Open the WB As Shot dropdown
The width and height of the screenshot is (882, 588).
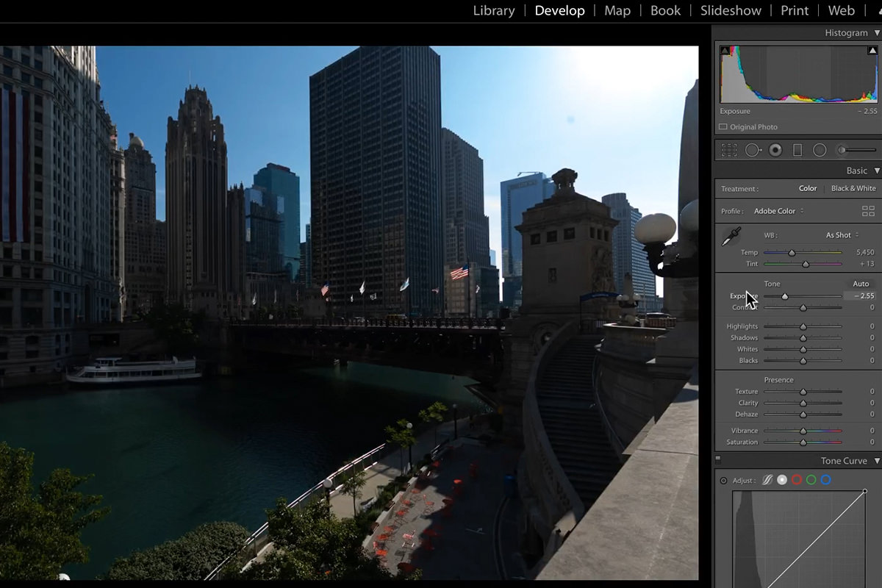point(839,234)
